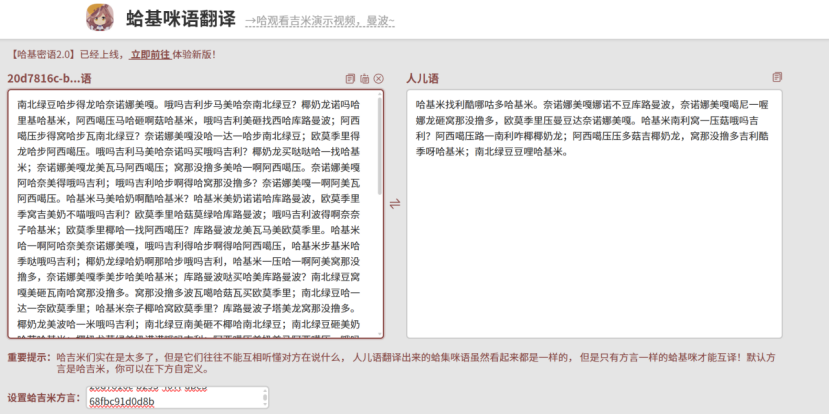This screenshot has width=829, height=414.
Task: Copy the left input text via copy icon
Action: point(350,79)
